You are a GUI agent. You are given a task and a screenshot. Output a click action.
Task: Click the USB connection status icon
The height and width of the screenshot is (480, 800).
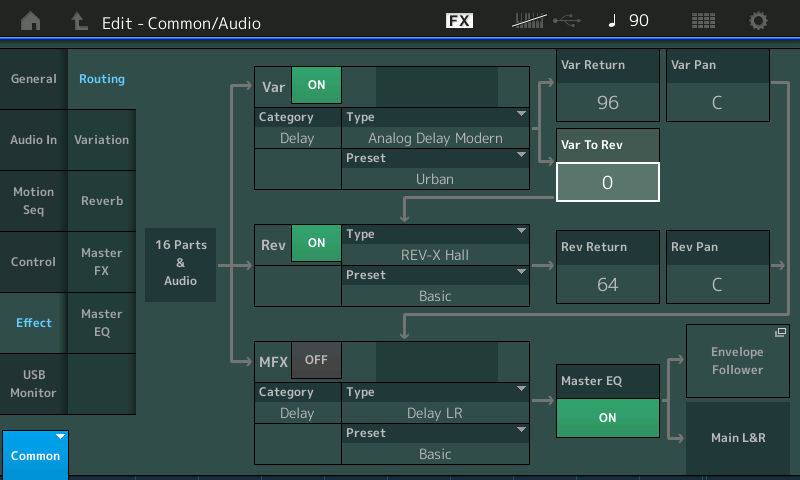pyautogui.click(x=565, y=21)
